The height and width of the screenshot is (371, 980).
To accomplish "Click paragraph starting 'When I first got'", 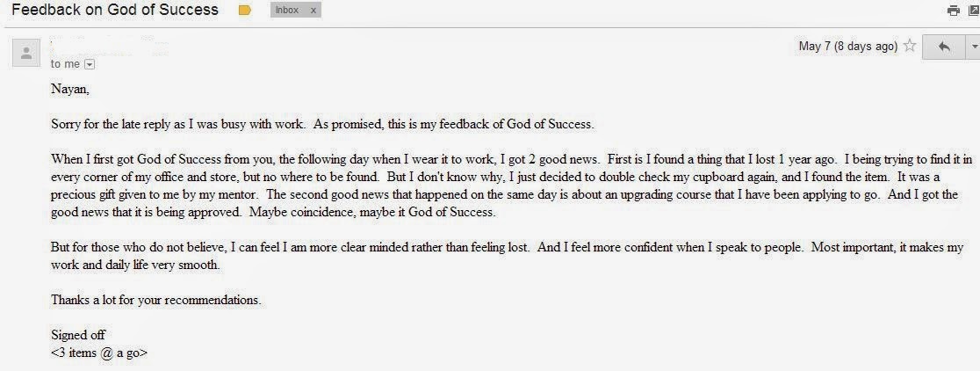I will pyautogui.click(x=511, y=185).
